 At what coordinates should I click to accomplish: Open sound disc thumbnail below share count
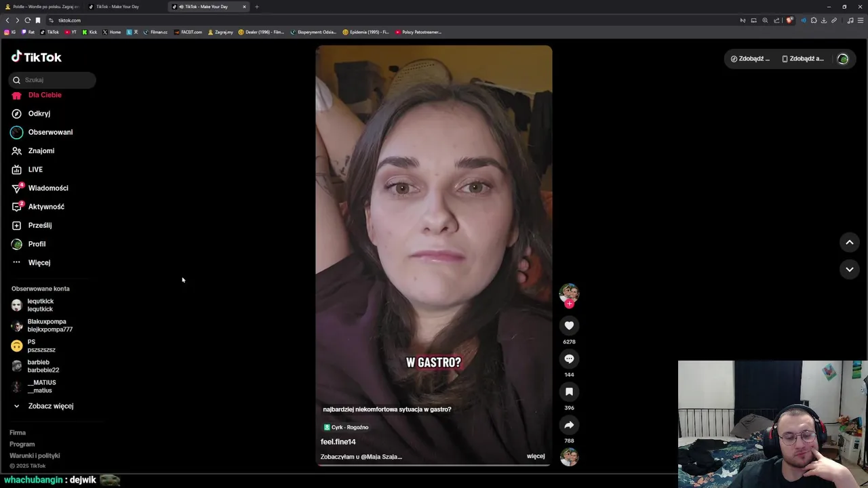coord(569,457)
